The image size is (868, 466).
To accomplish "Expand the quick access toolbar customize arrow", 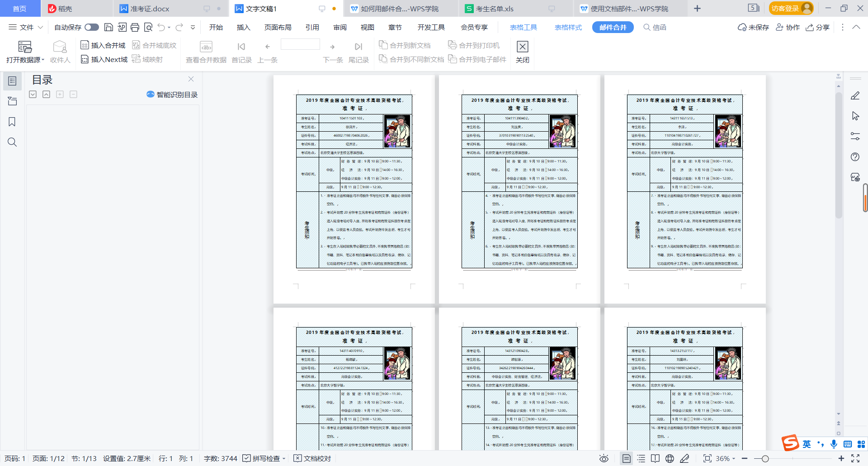I will pyautogui.click(x=193, y=27).
